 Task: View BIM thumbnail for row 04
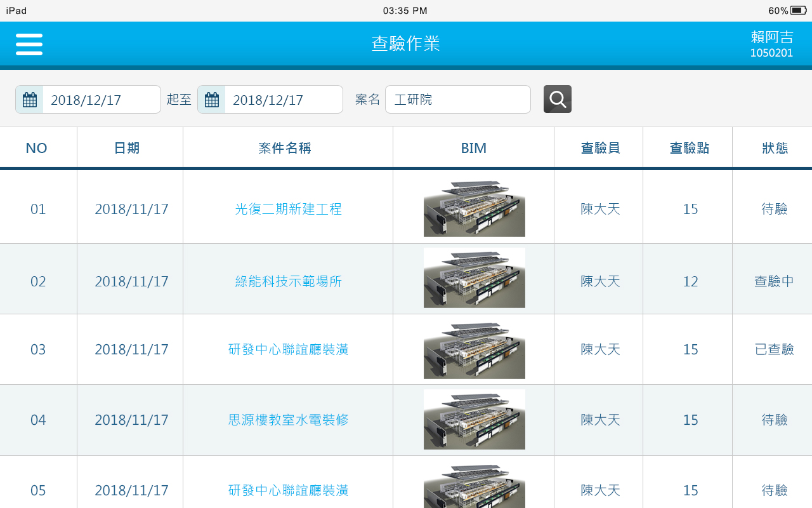pyautogui.click(x=474, y=419)
